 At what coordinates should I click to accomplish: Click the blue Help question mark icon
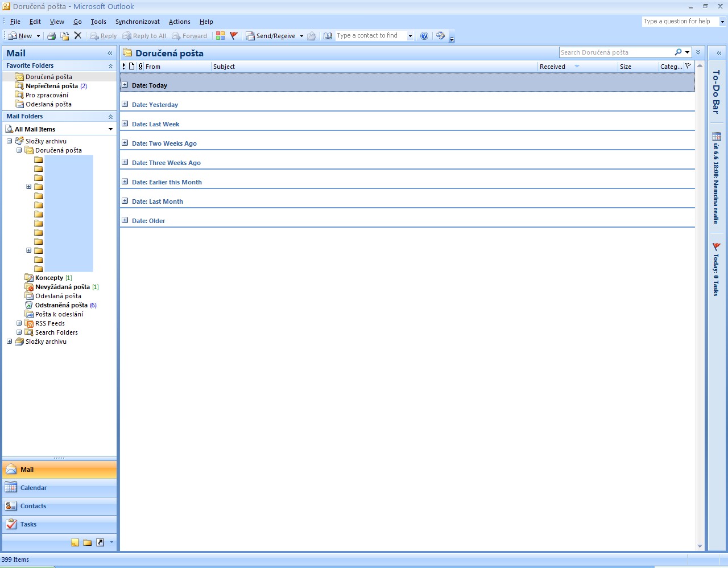click(424, 36)
